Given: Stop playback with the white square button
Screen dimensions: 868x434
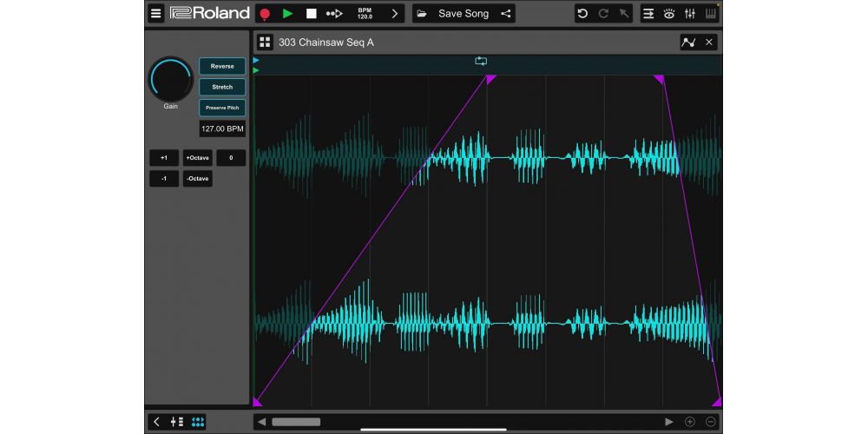Looking at the screenshot, I should click(311, 13).
